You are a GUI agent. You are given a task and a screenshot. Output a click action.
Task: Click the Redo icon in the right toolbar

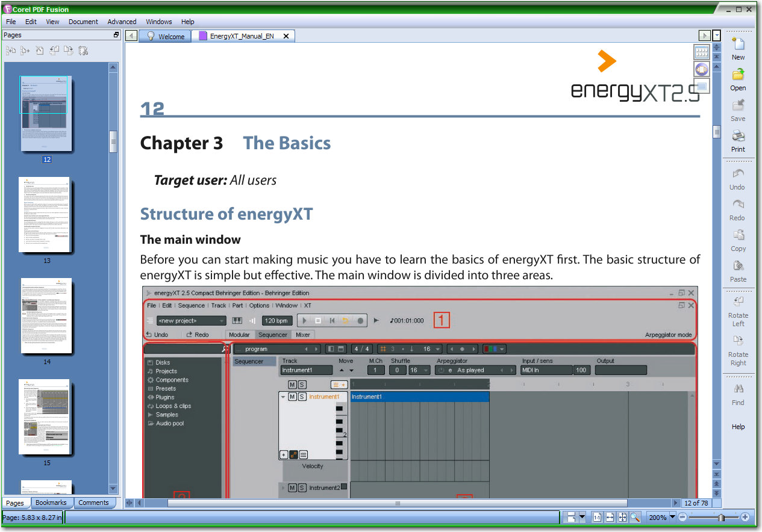[738, 205]
